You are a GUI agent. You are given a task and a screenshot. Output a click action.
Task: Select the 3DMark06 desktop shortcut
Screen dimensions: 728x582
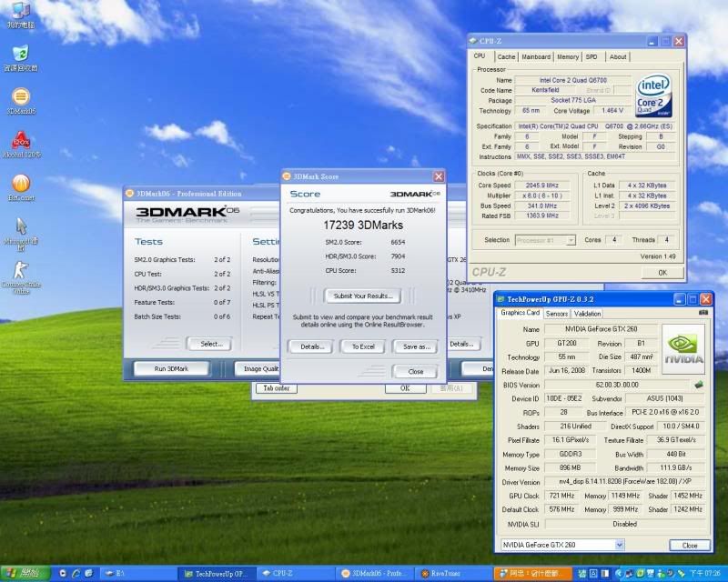pyautogui.click(x=20, y=101)
